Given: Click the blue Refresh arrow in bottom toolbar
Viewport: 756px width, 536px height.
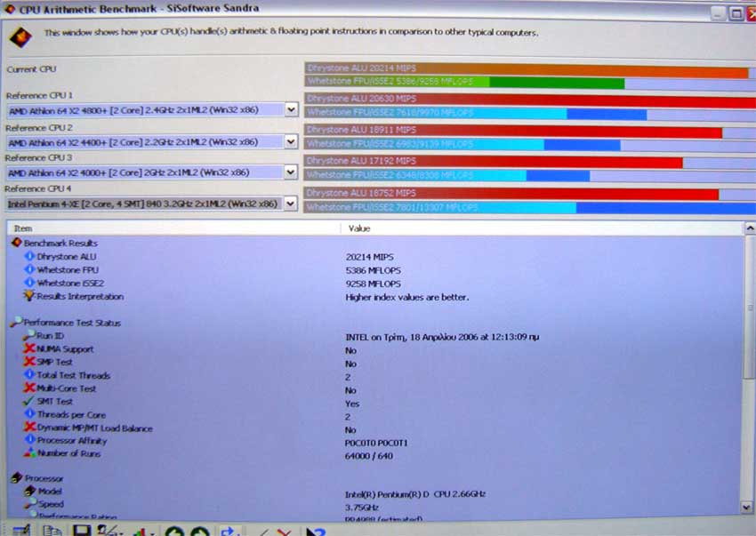Looking at the screenshot, I should tap(229, 532).
